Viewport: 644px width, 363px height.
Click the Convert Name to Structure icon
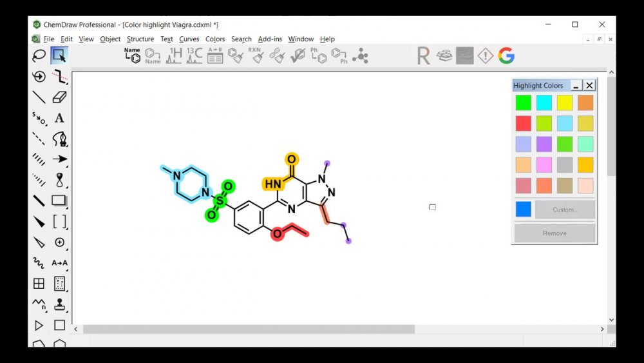pos(132,56)
